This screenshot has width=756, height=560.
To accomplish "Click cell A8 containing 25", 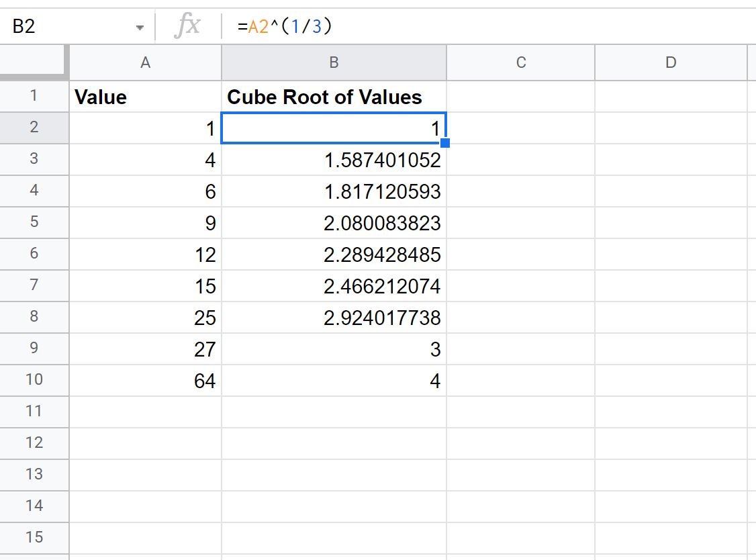I will tap(145, 318).
